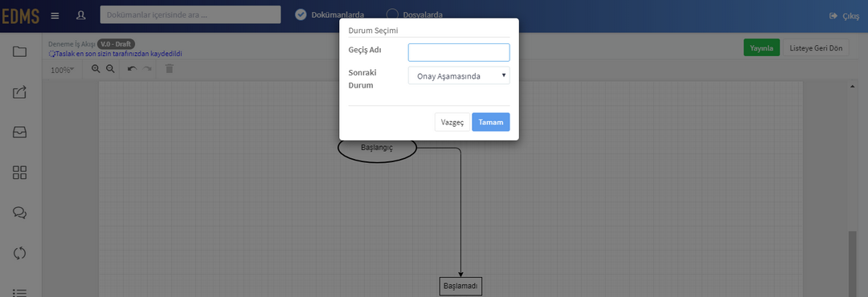Click the Çıkış logout link
The height and width of the screenshot is (297, 868).
(845, 16)
